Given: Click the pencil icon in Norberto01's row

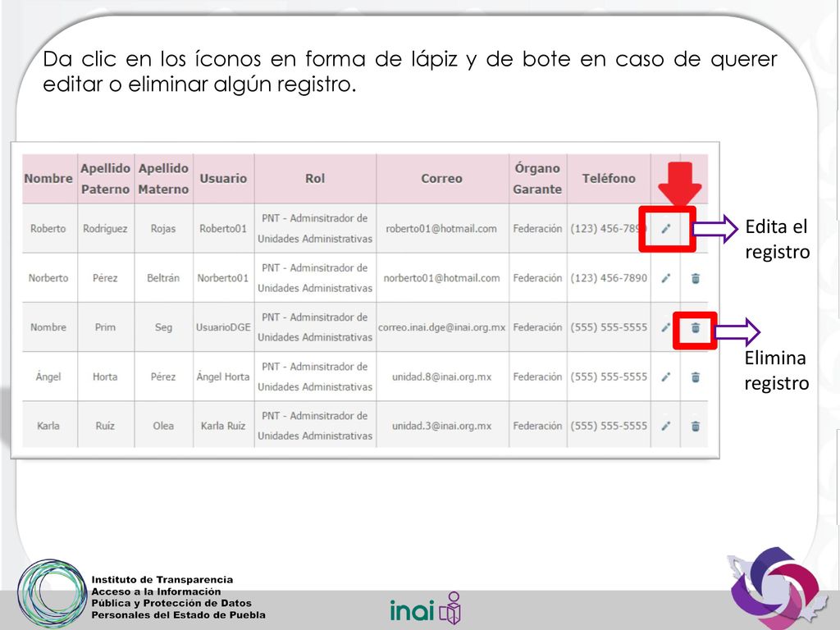Looking at the screenshot, I should (x=665, y=278).
